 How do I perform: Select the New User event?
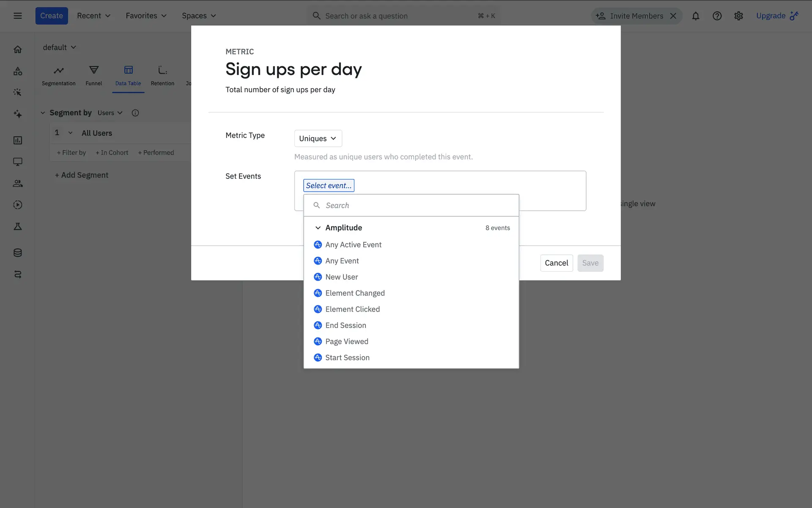tap(341, 277)
